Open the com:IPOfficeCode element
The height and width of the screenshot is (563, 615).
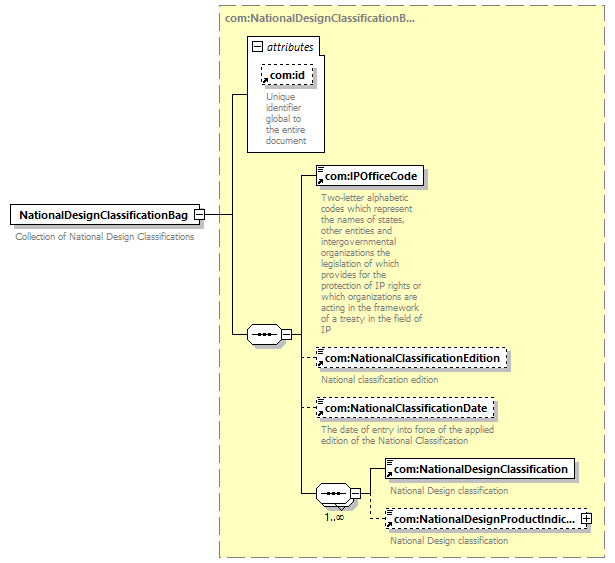pyautogui.click(x=370, y=176)
